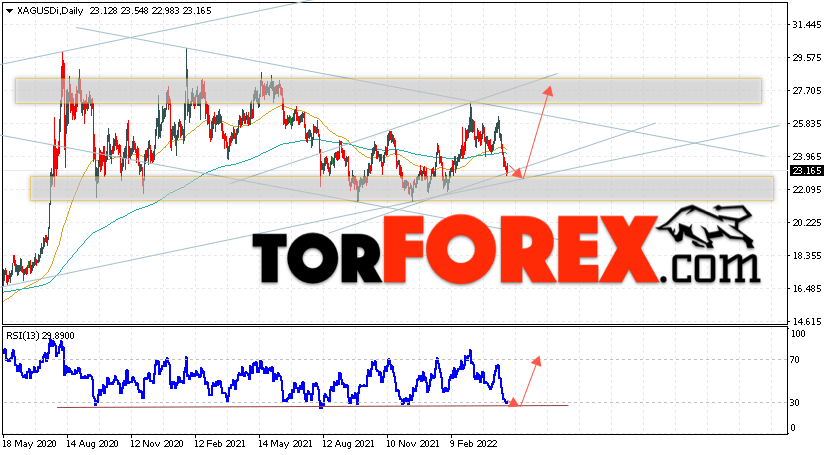Click the RSI 70 level label
This screenshot has width=828, height=455.
795,360
